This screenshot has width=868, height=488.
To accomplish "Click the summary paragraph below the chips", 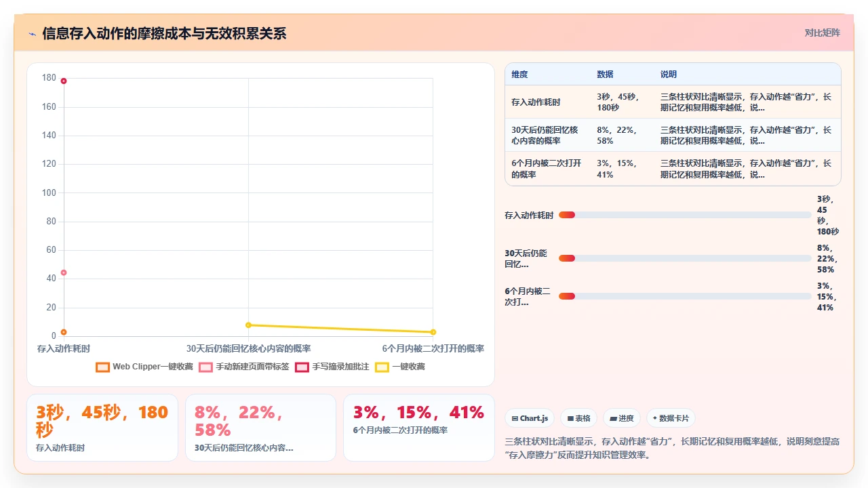I will [x=673, y=449].
